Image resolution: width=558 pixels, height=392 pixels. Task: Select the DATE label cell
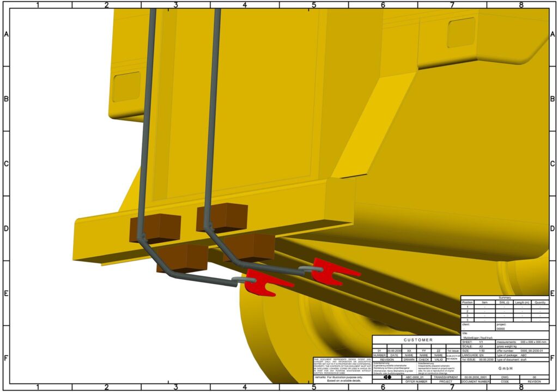[x=395, y=355]
